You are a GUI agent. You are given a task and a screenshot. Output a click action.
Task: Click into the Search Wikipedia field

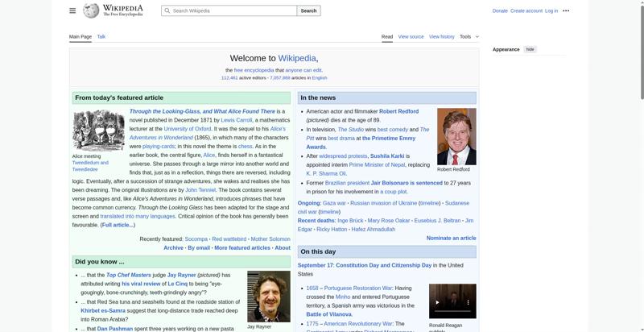click(x=229, y=10)
